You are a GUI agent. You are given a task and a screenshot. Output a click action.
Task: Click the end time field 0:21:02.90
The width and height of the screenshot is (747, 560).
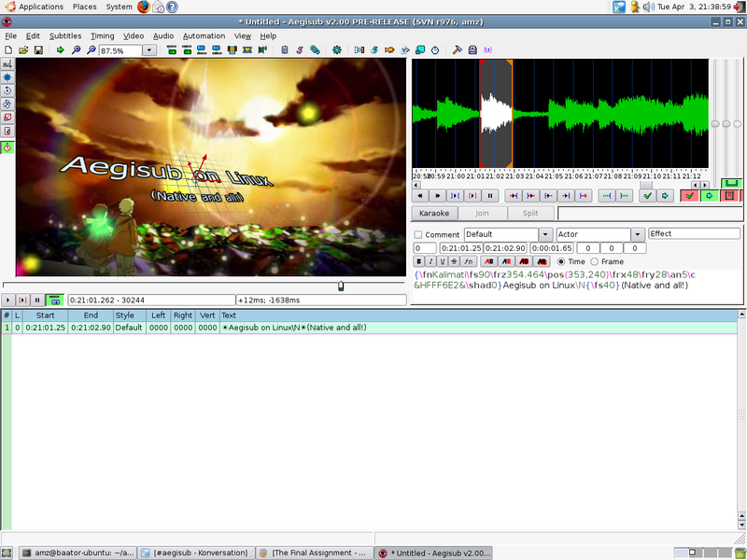coord(505,248)
